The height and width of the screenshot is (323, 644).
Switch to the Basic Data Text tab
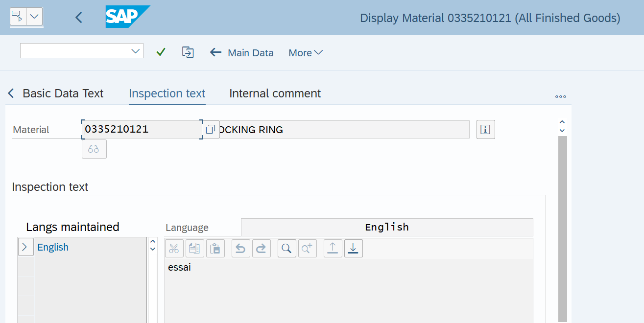pyautogui.click(x=63, y=93)
